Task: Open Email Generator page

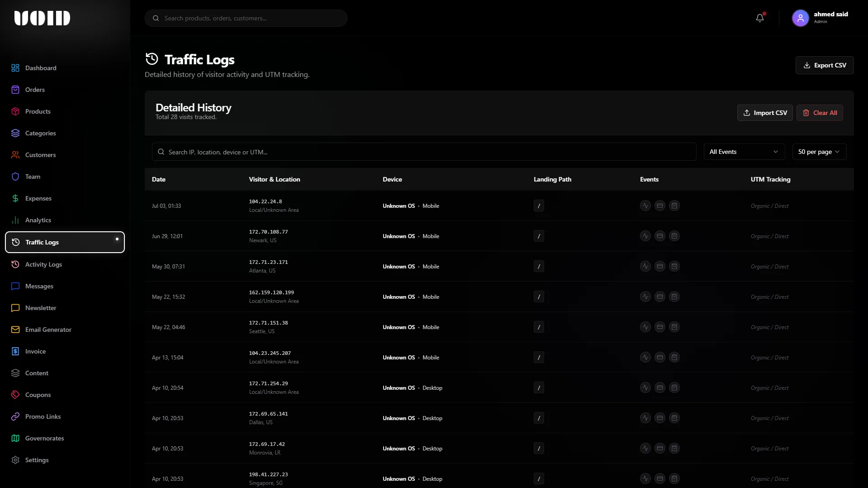Action: coord(65,330)
